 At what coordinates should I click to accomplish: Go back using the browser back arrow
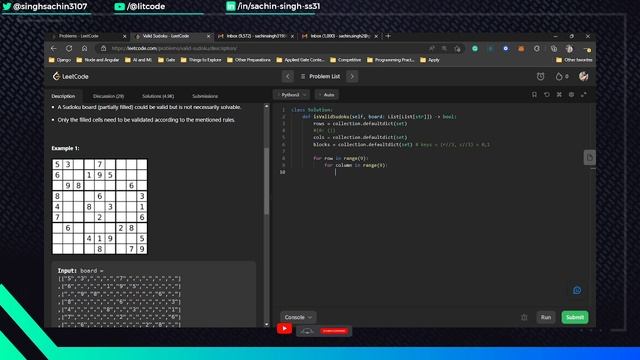point(54,48)
